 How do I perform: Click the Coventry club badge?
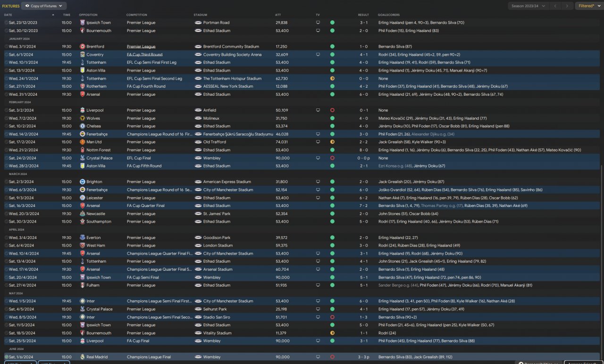(x=83, y=55)
